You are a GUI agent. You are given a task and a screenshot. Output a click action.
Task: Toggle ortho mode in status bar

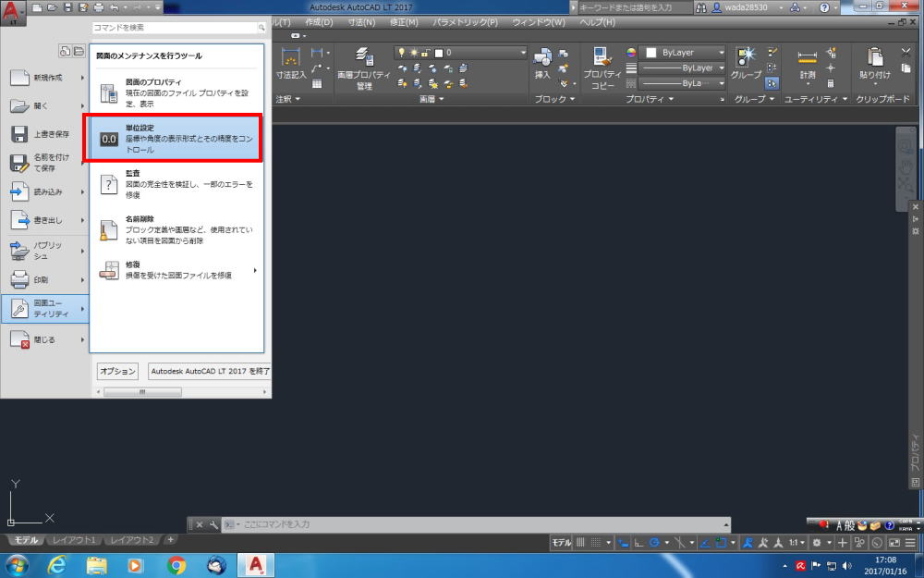click(638, 543)
